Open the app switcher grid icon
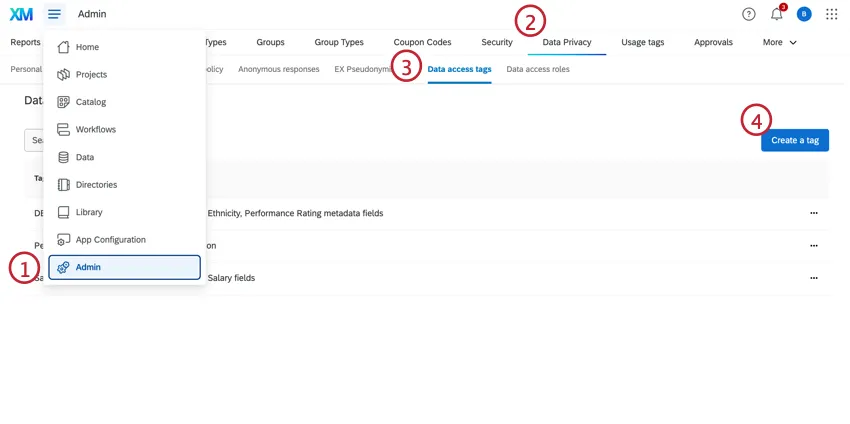 [832, 14]
